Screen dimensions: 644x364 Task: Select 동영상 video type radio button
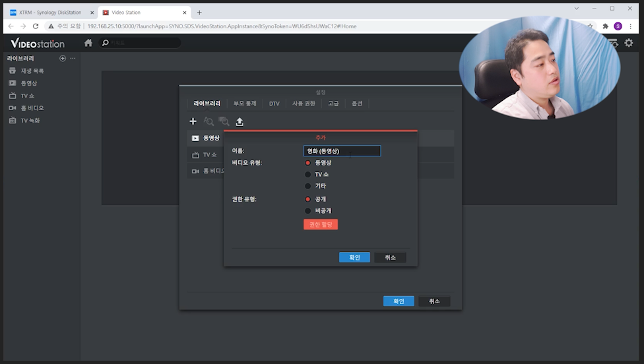pos(307,163)
